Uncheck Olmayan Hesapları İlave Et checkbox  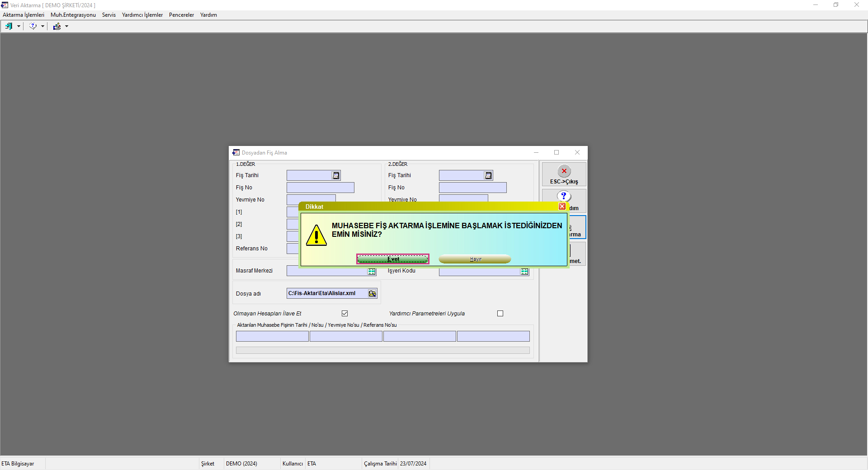345,314
